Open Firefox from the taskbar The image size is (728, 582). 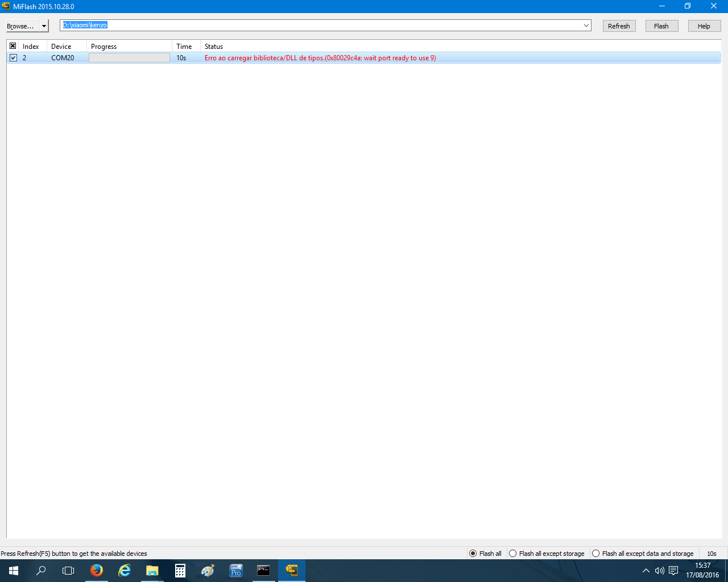(x=97, y=571)
